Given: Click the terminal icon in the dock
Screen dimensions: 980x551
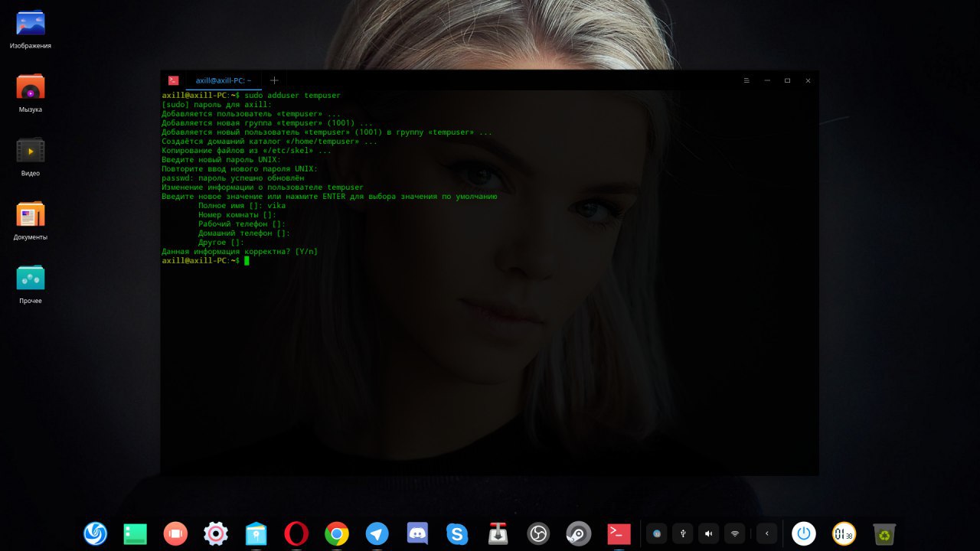Looking at the screenshot, I should [619, 533].
